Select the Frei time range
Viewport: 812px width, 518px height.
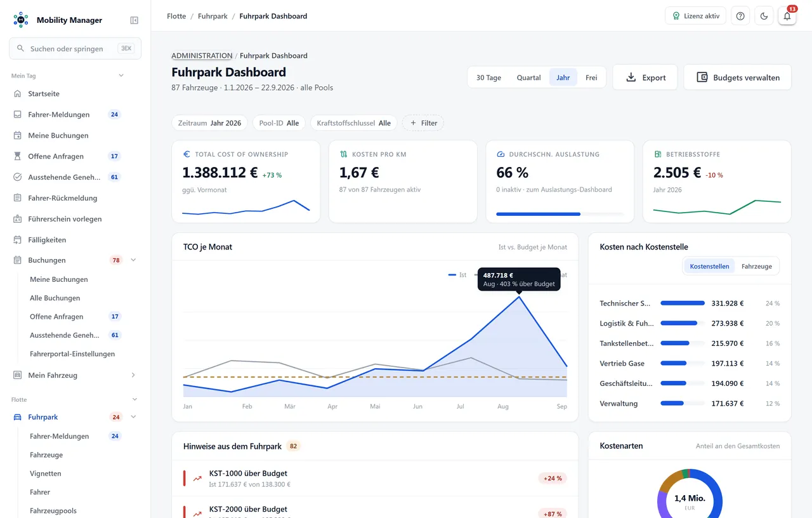591,77
